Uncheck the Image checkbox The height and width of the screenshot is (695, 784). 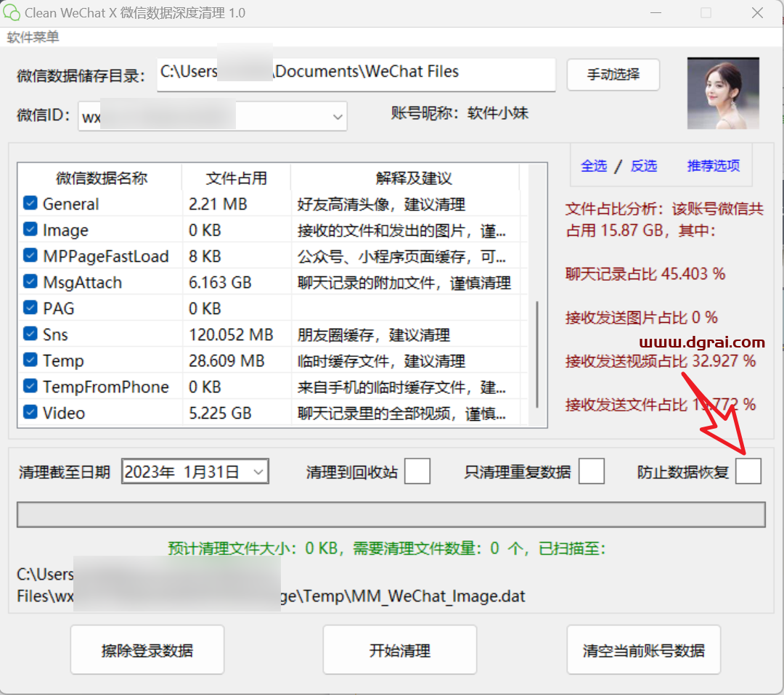pyautogui.click(x=30, y=229)
